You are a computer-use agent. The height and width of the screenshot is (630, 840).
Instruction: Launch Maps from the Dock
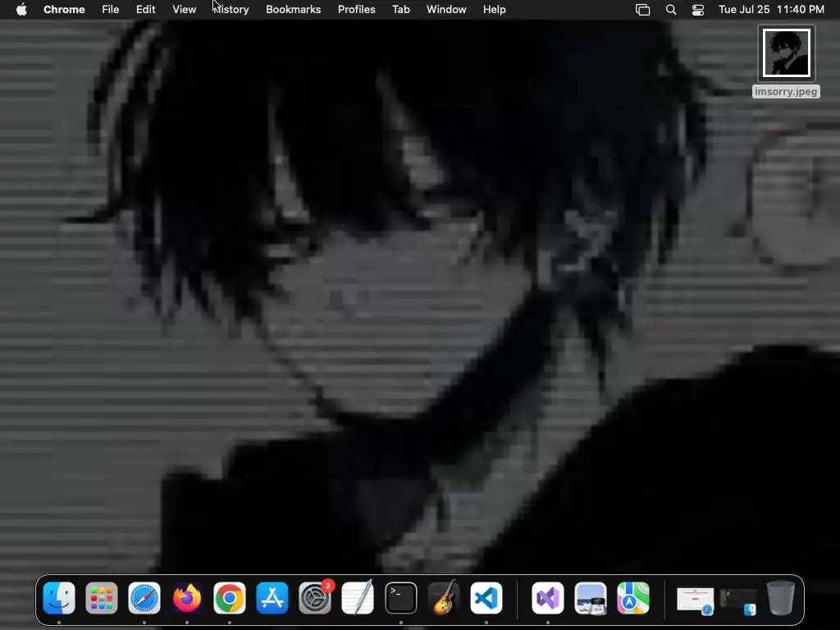tap(633, 598)
